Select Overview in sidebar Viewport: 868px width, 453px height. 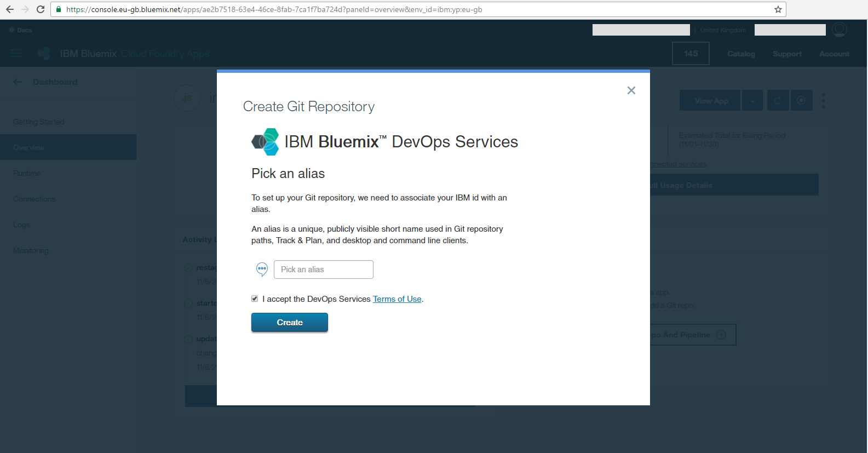pyautogui.click(x=68, y=147)
